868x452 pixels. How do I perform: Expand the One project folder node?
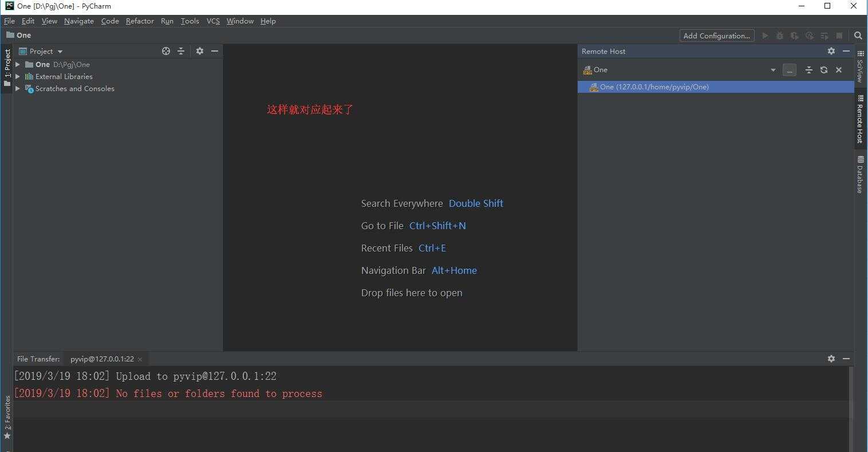18,65
